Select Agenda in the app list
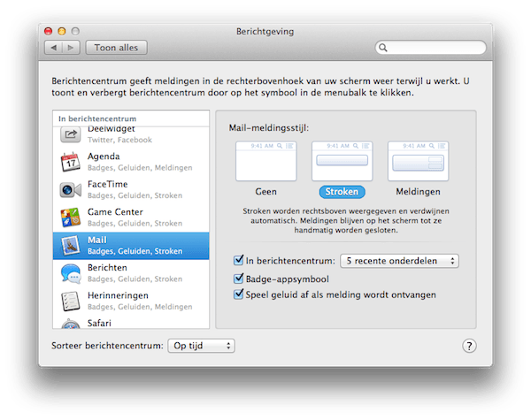Image resolution: width=531 pixels, height=420 pixels. click(x=131, y=162)
